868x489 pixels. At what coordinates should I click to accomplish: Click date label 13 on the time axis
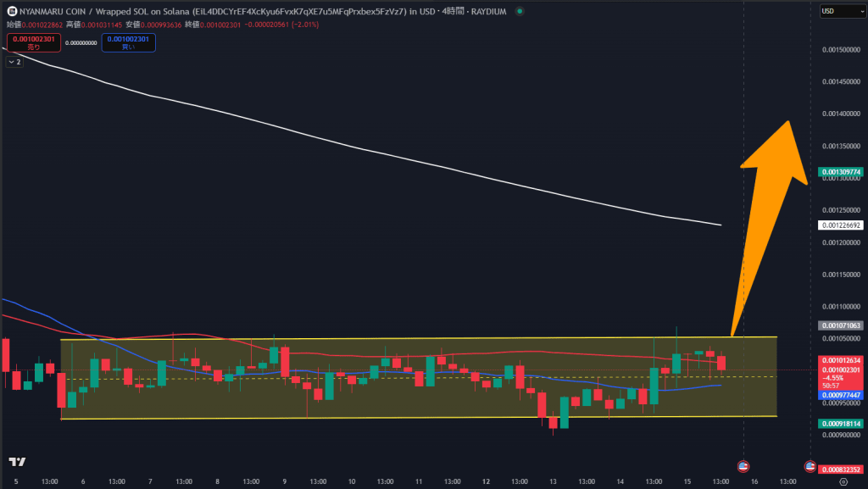pos(553,482)
